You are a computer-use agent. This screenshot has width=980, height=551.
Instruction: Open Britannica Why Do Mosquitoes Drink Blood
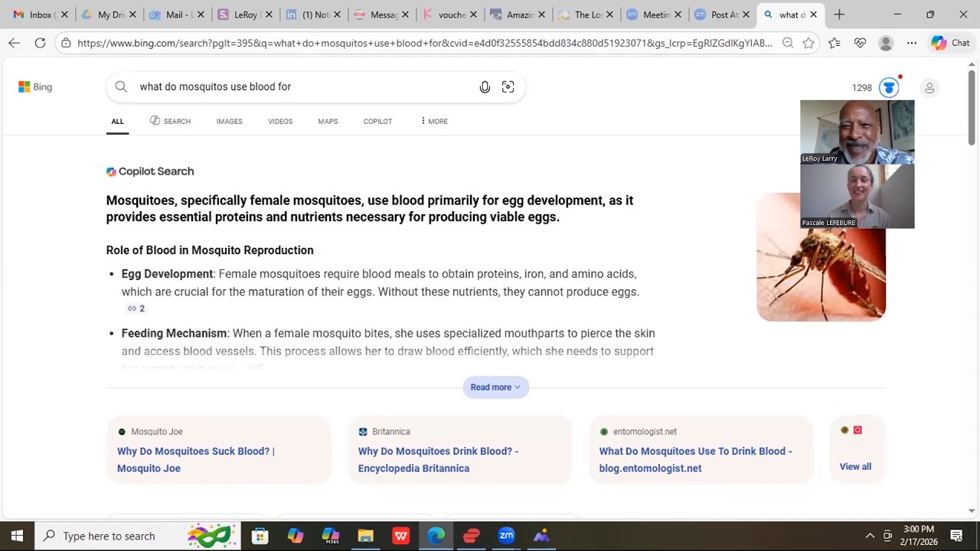click(x=438, y=459)
